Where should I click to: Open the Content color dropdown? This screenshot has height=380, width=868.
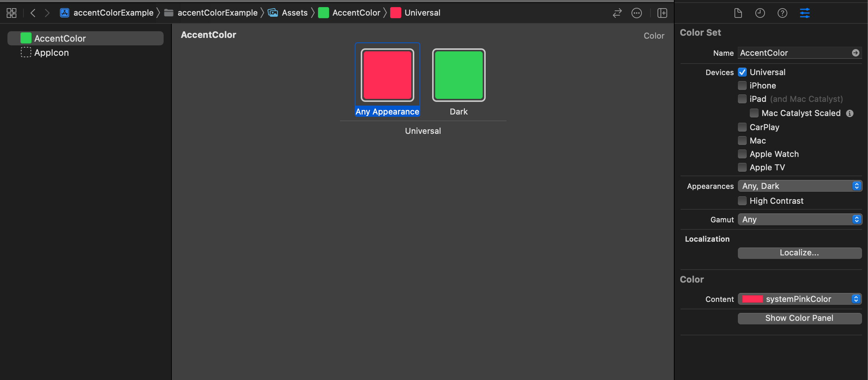[x=800, y=299]
